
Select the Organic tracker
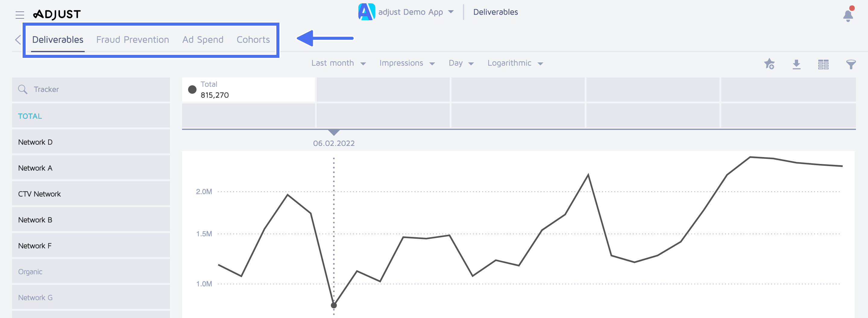(91, 272)
